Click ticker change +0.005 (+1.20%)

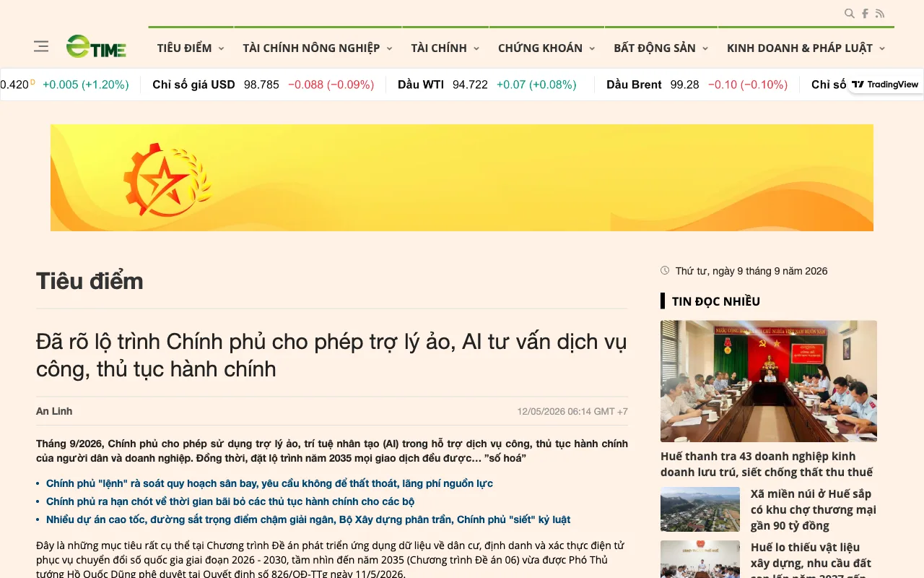86,85
